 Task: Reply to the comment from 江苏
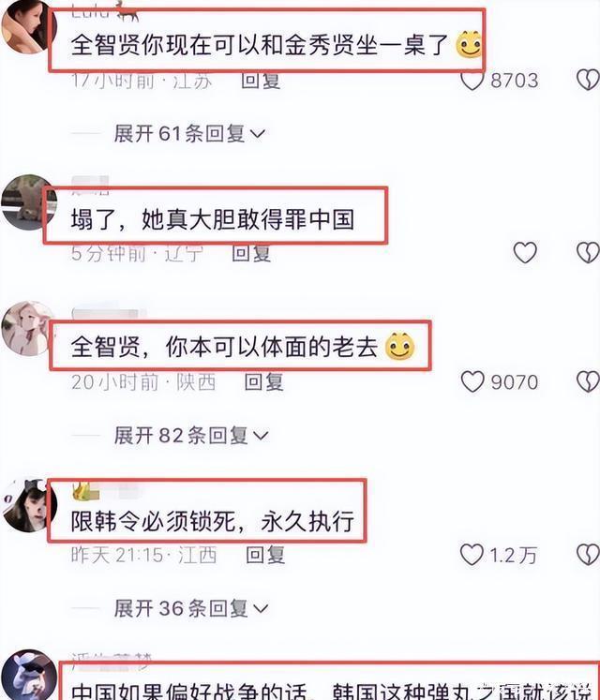click(261, 81)
